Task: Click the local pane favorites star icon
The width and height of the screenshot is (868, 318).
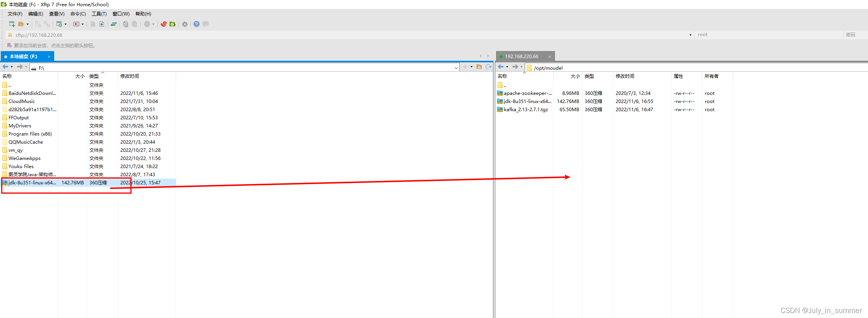Action: coord(465,67)
